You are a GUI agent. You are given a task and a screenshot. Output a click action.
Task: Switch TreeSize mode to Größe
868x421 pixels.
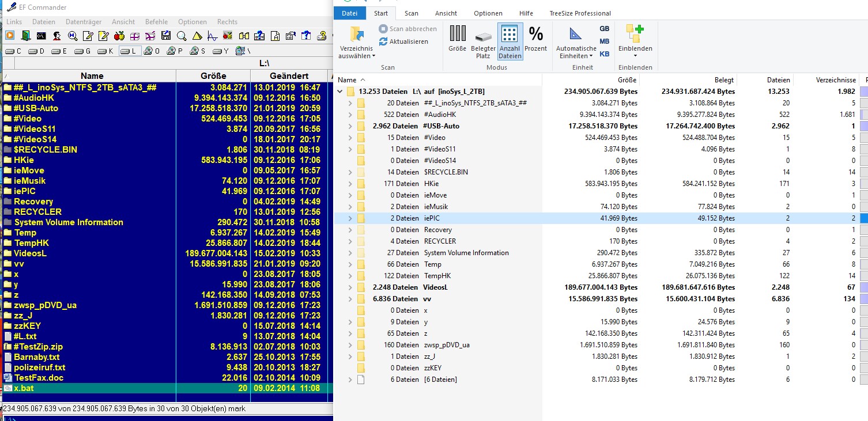point(457,39)
